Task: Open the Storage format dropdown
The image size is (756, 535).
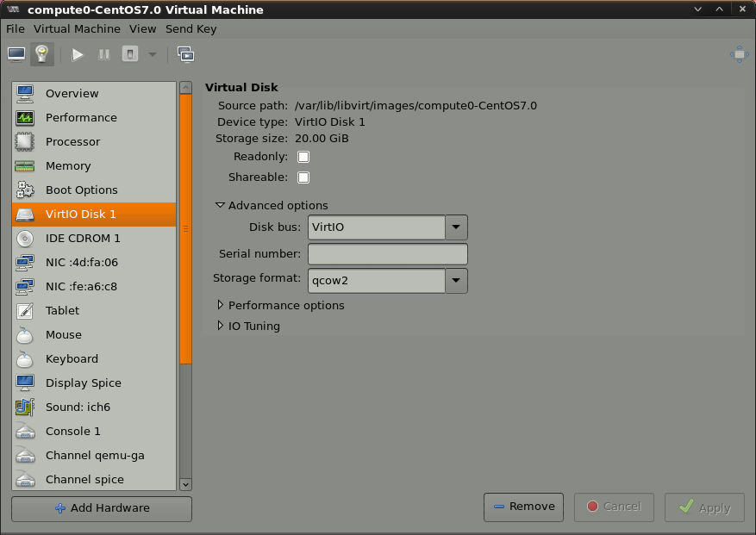Action: (456, 281)
